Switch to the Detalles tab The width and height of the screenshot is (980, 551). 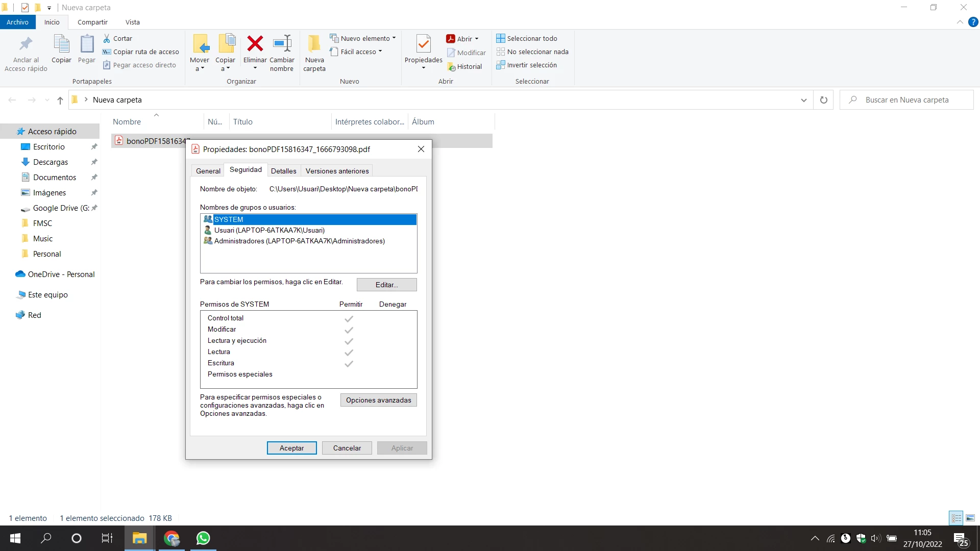pyautogui.click(x=283, y=171)
